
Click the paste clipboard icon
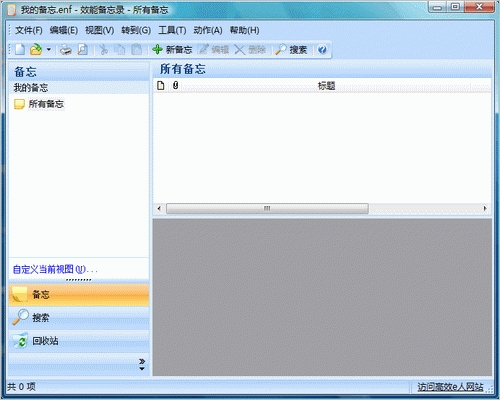tap(136, 50)
